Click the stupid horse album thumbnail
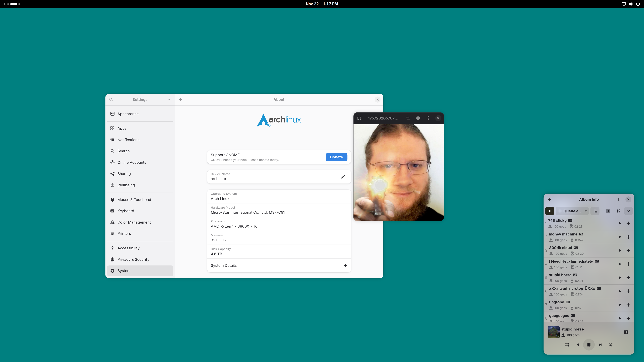Screen dimensions: 644x362 553,332
